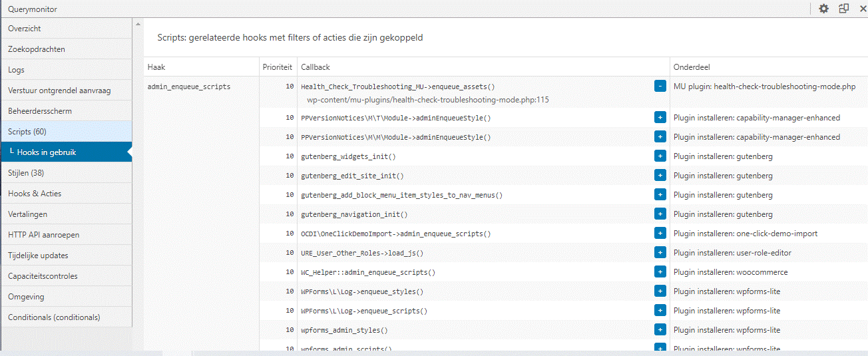Open Query Monitor settings gear icon

click(x=823, y=9)
